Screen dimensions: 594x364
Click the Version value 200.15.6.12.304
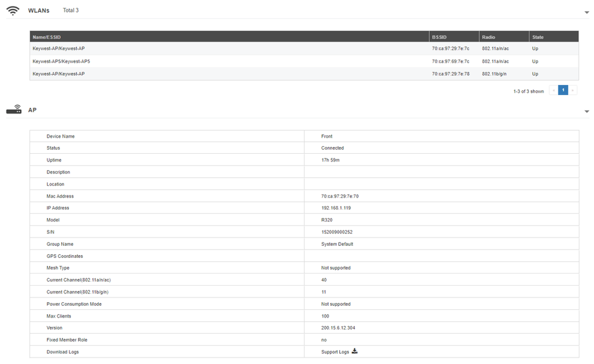338,328
